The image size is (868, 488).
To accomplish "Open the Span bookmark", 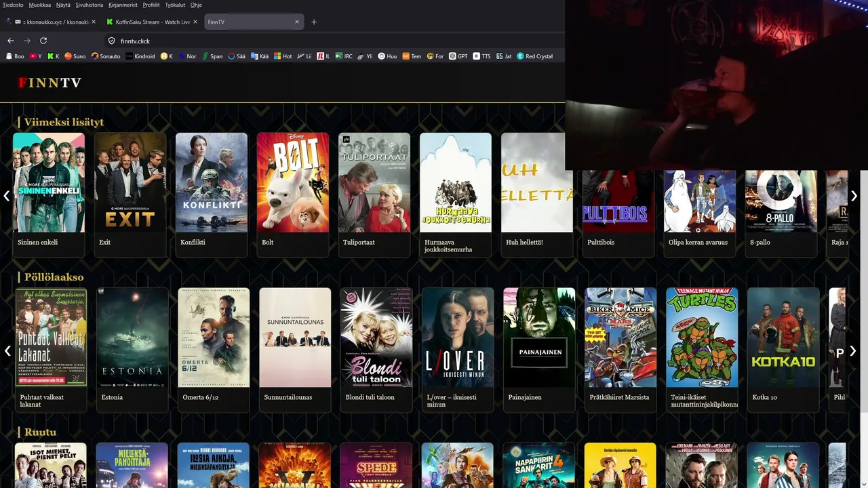I will pos(212,56).
